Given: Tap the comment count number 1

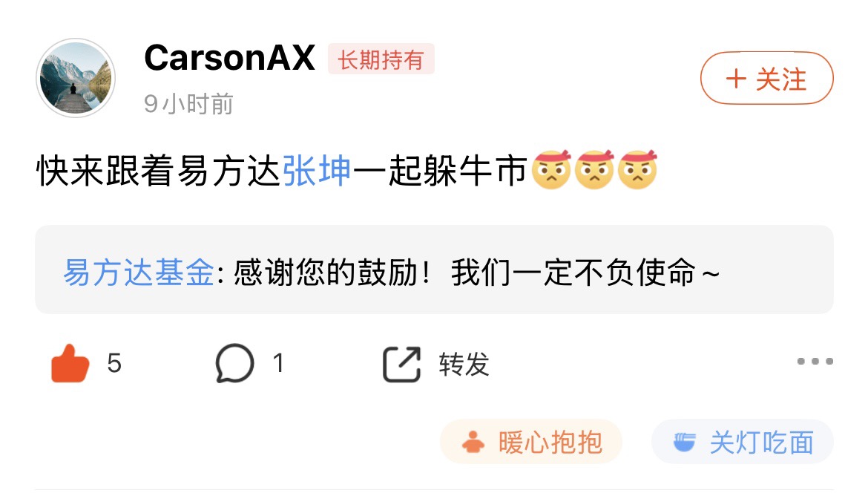Looking at the screenshot, I should click(x=278, y=363).
